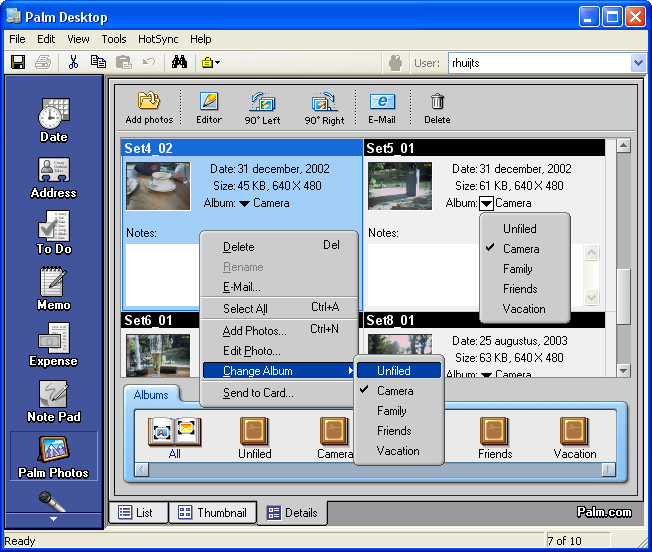Viewport: 652px width, 552px height.
Task: Choose Add Photos... from context menu
Action: (x=279, y=330)
